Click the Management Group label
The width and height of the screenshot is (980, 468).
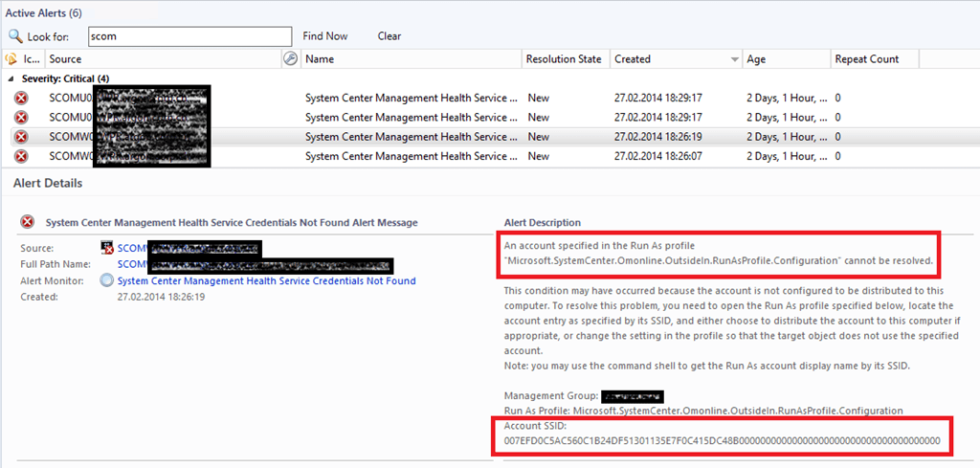pos(550,395)
